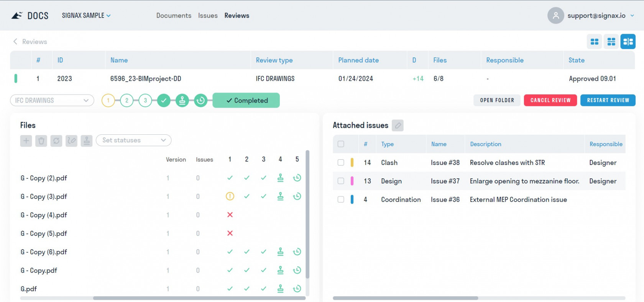Expand the support@signax.io account menu
Viewport: 644px width, 302px height.
(601, 16)
